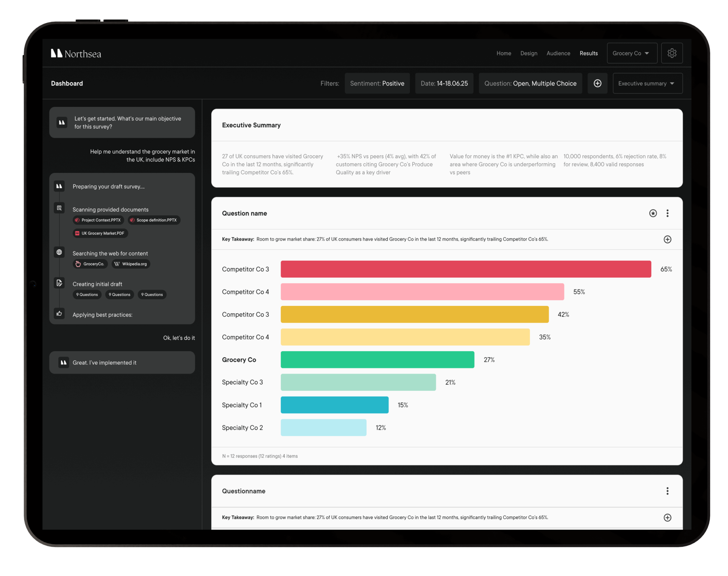Expand first Key Takeaway with plus icon
Image resolution: width=728 pixels, height=576 pixels.
point(667,239)
